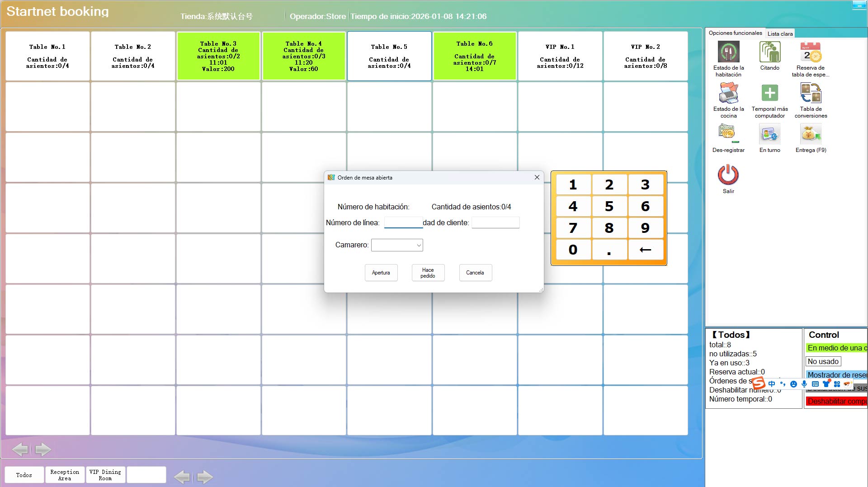
Task: Click the Número de línea input field
Action: [403, 222]
